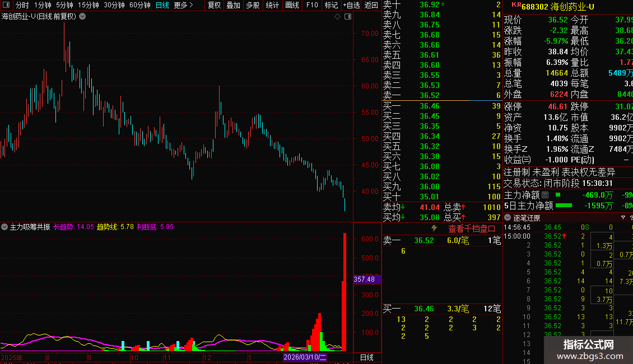Viewport: 633px width, 364px height.
Task: Click the 卖一 price 36.52 in order book
Action: point(430,95)
